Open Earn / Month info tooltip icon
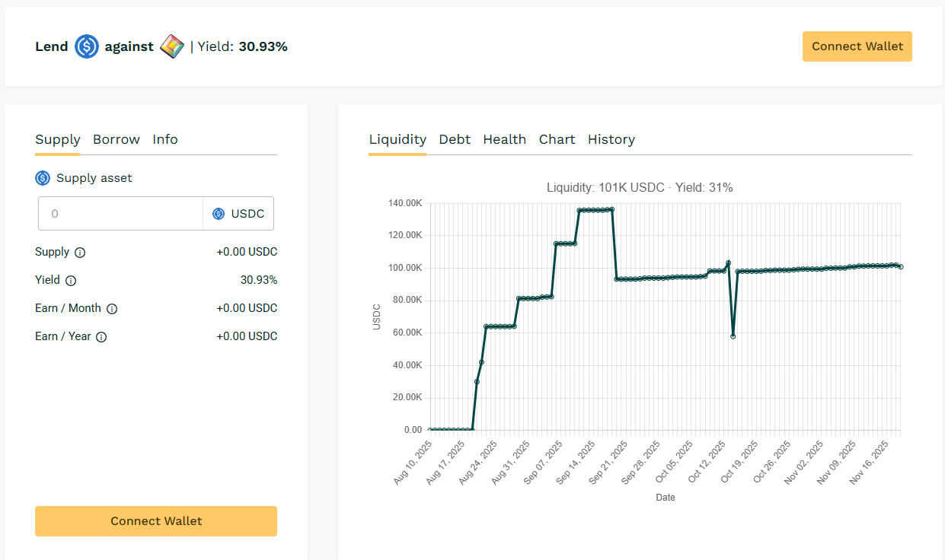 tap(112, 309)
